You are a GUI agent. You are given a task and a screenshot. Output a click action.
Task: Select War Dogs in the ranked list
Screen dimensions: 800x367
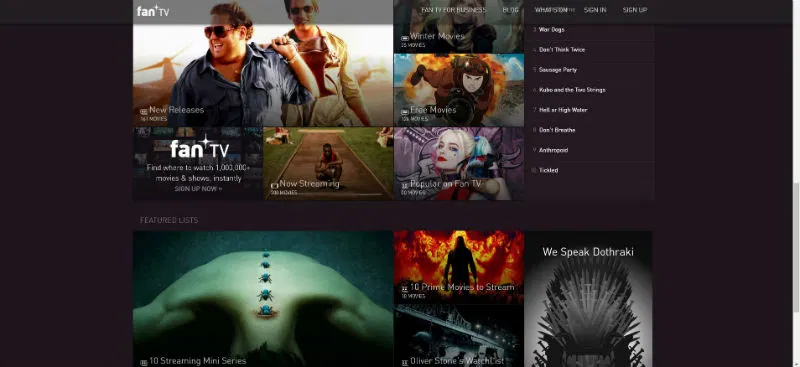552,30
